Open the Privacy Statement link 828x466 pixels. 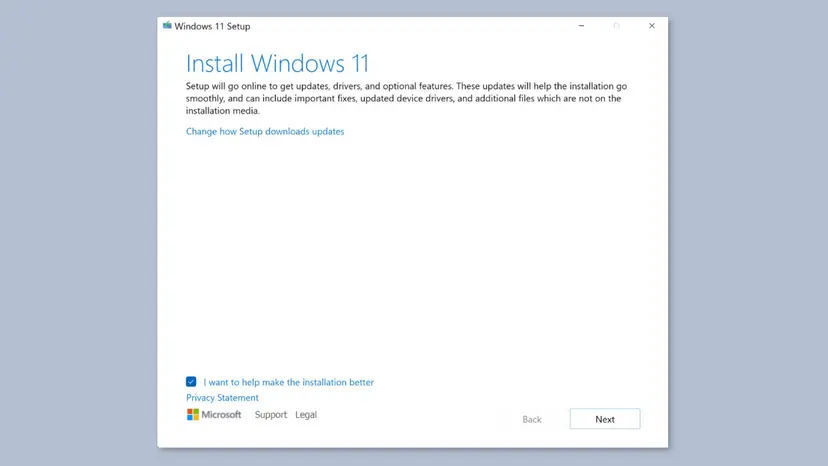(x=222, y=398)
